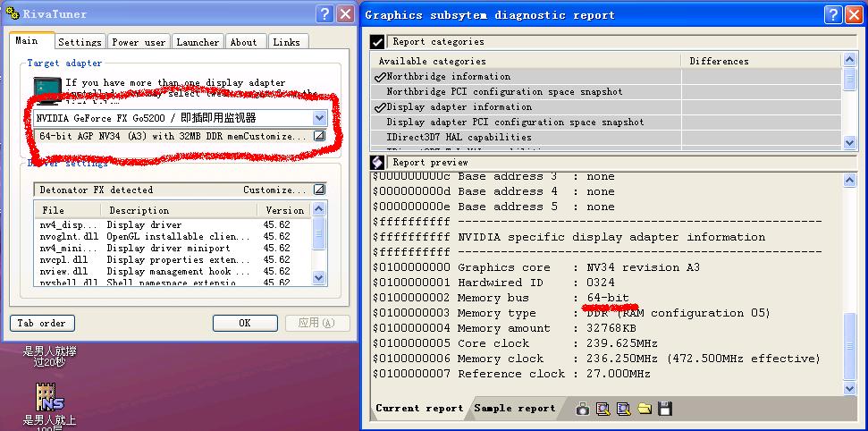
Task: Switch to the Sample report tab
Action: click(x=514, y=409)
